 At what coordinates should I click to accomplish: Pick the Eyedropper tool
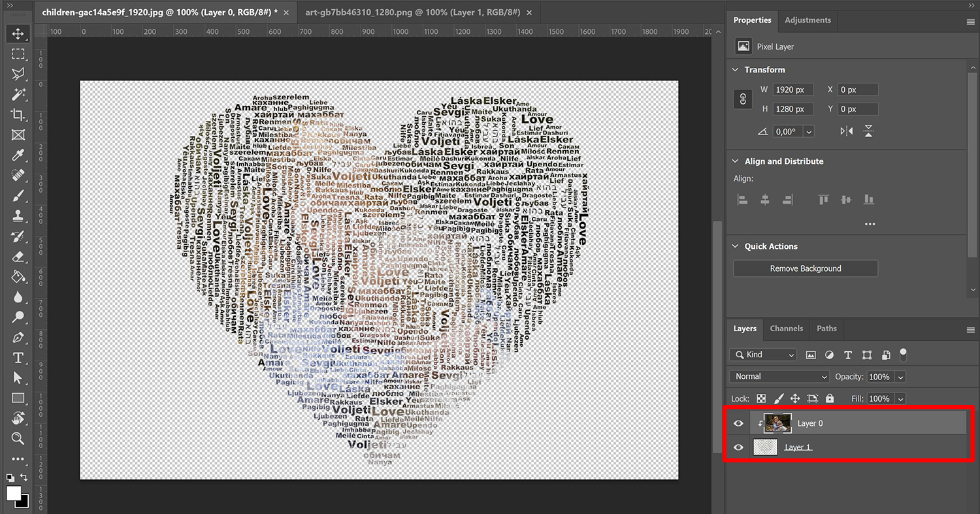pos(18,155)
